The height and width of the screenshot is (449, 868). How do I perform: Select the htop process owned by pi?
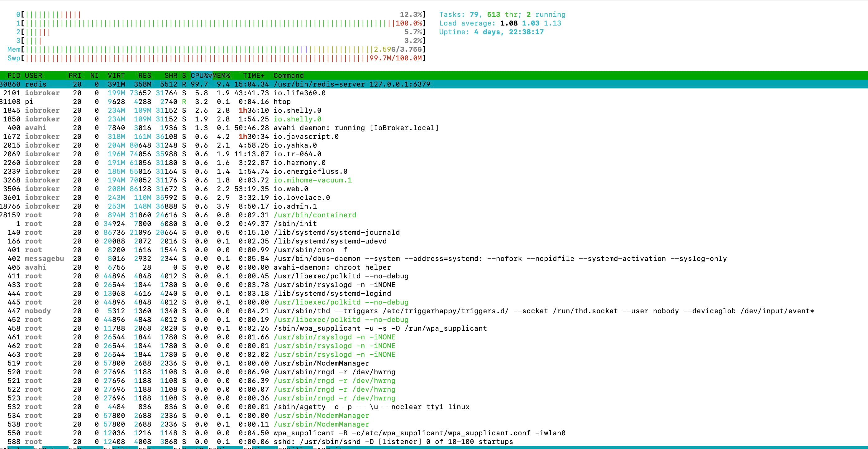coord(282,102)
